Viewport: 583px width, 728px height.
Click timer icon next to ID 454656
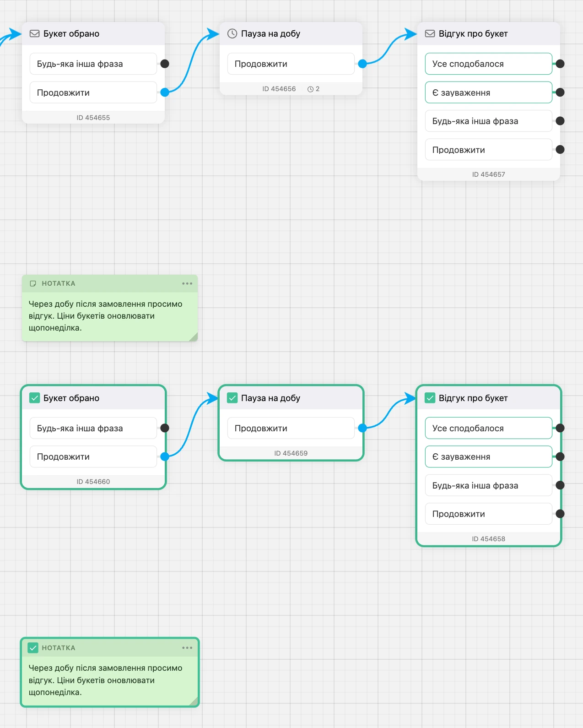(310, 89)
